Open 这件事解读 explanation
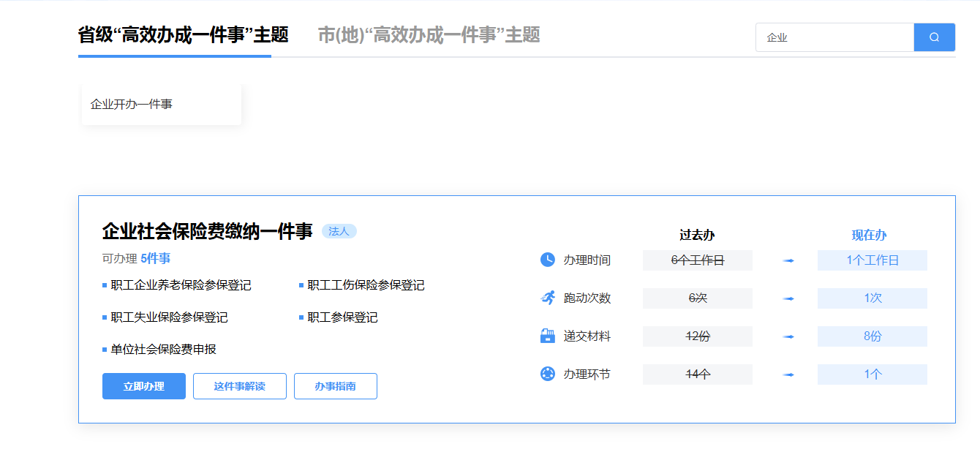980x452 pixels. click(x=239, y=386)
